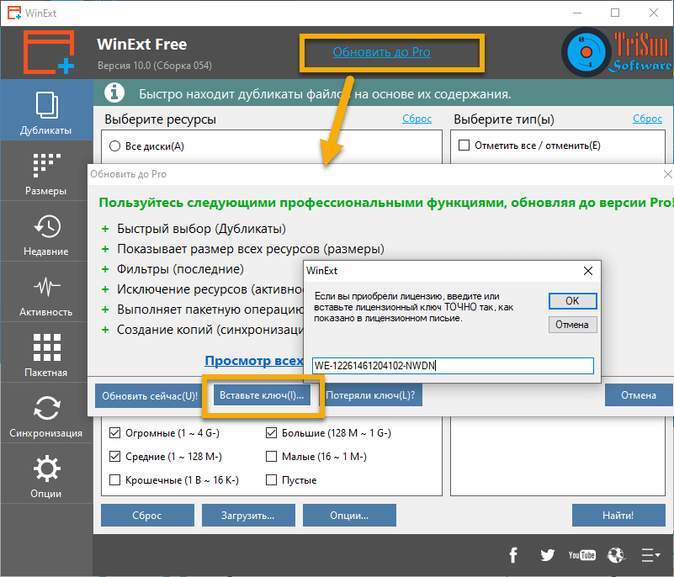Open the YouTube channel icon
The image size is (674, 577).
coord(581,555)
